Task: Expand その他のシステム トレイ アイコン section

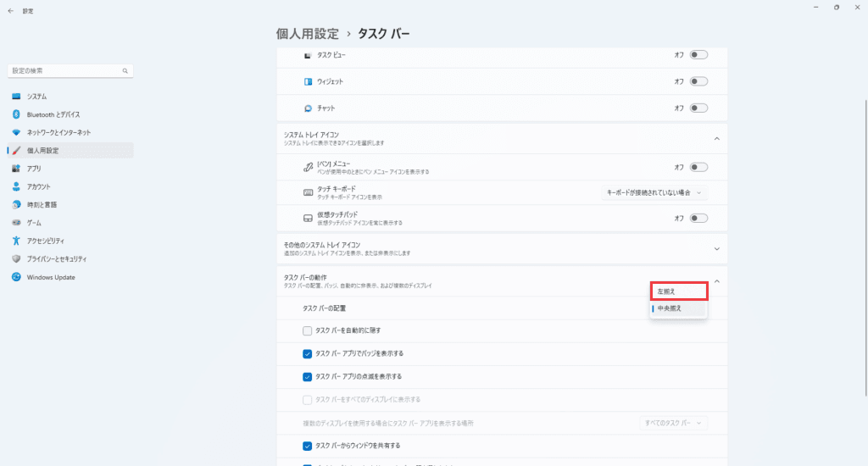Action: pos(716,248)
